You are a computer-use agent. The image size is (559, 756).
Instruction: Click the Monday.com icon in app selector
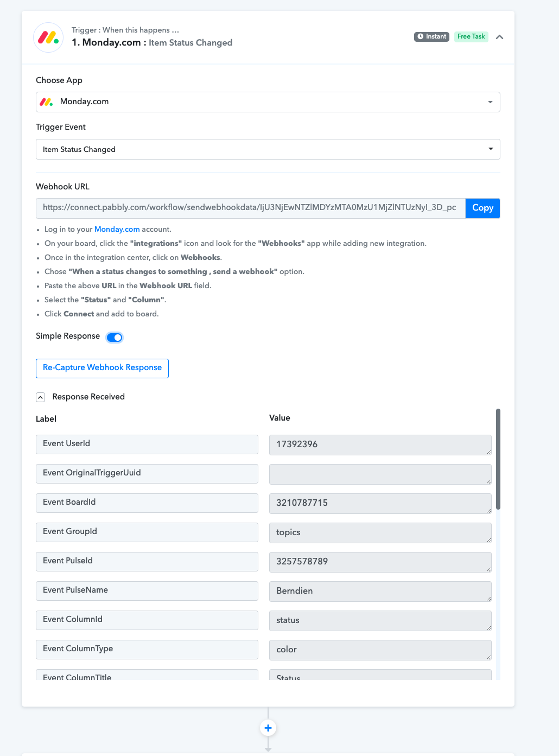47,102
